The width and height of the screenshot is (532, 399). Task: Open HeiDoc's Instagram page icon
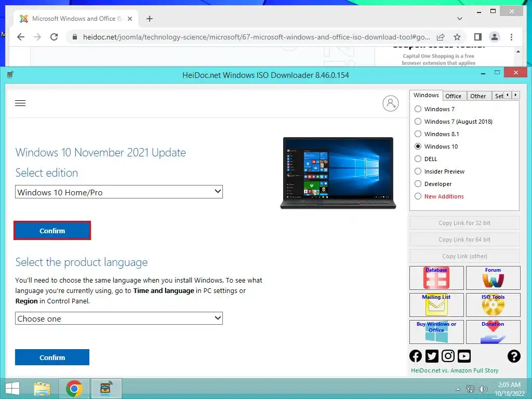(x=448, y=356)
